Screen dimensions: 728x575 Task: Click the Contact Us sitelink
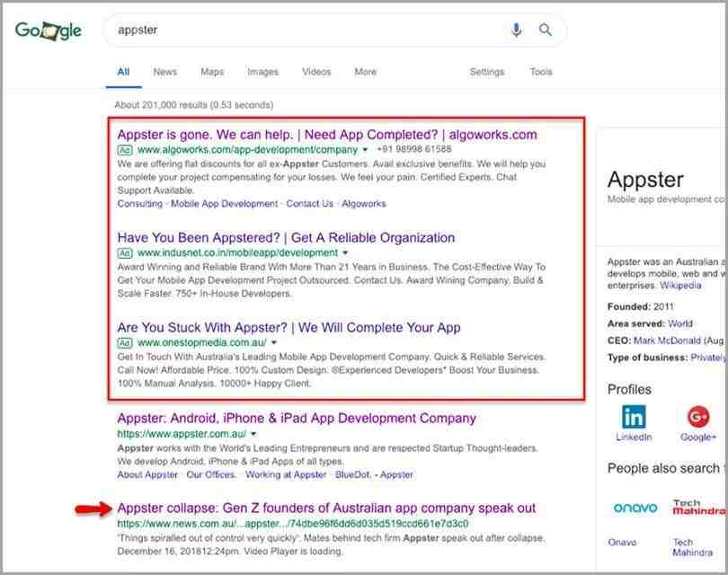pos(310,204)
